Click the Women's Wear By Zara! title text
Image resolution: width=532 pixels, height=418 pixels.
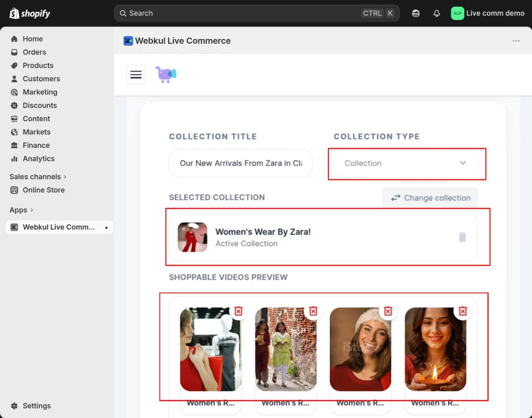point(263,232)
